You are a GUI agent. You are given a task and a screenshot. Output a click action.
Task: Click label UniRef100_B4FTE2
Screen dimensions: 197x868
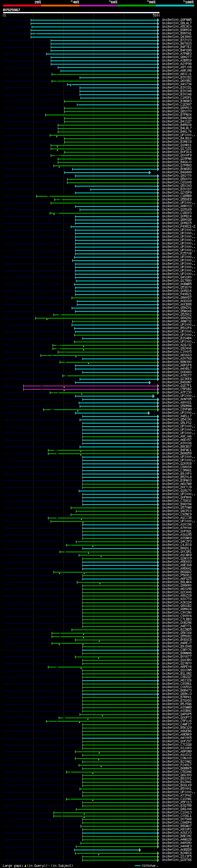click(x=177, y=47)
